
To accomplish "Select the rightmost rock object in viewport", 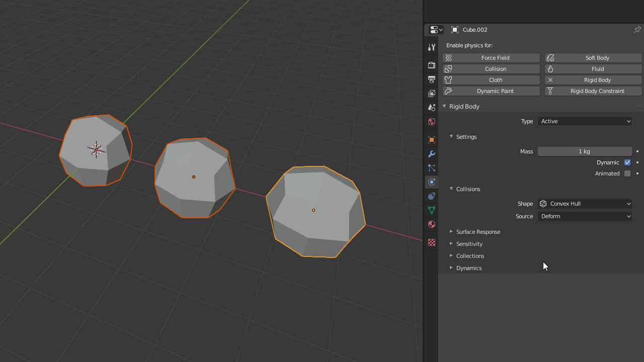I will 315,211.
